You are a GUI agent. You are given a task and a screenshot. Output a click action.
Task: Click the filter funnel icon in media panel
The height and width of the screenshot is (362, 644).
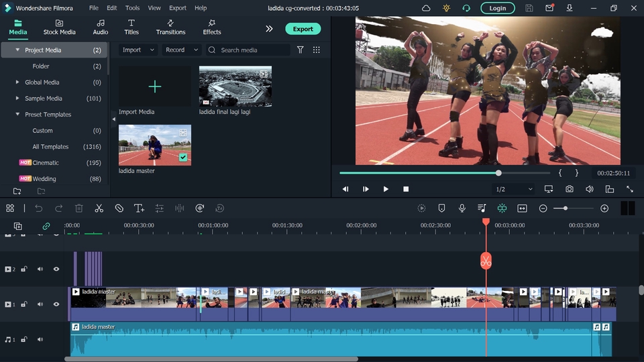point(301,50)
